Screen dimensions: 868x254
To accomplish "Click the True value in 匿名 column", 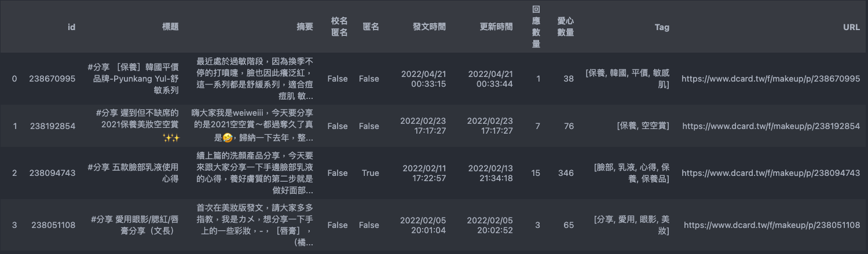I will 371,173.
